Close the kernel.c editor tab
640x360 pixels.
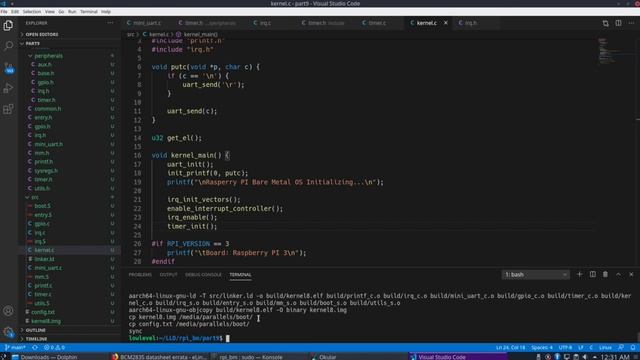pyautogui.click(x=446, y=23)
